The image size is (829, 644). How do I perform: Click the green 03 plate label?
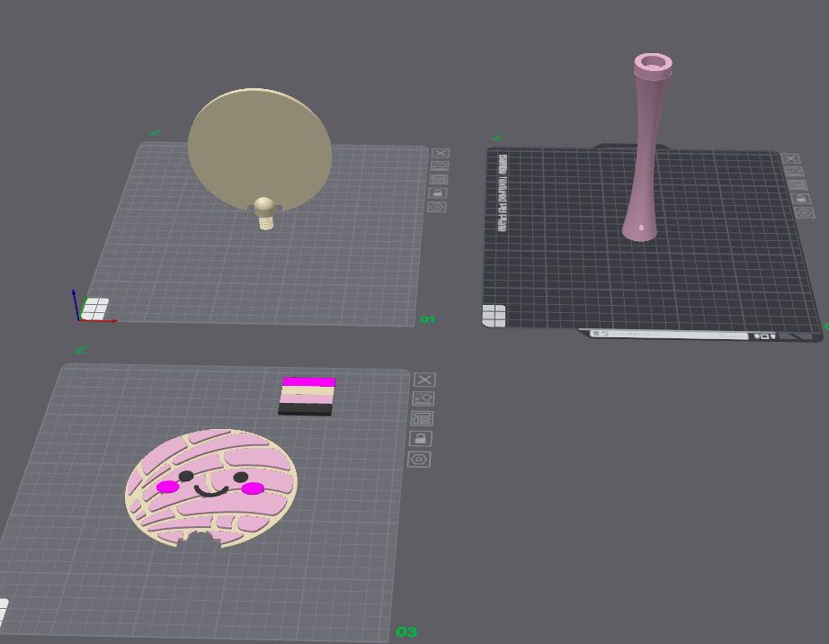(406, 631)
